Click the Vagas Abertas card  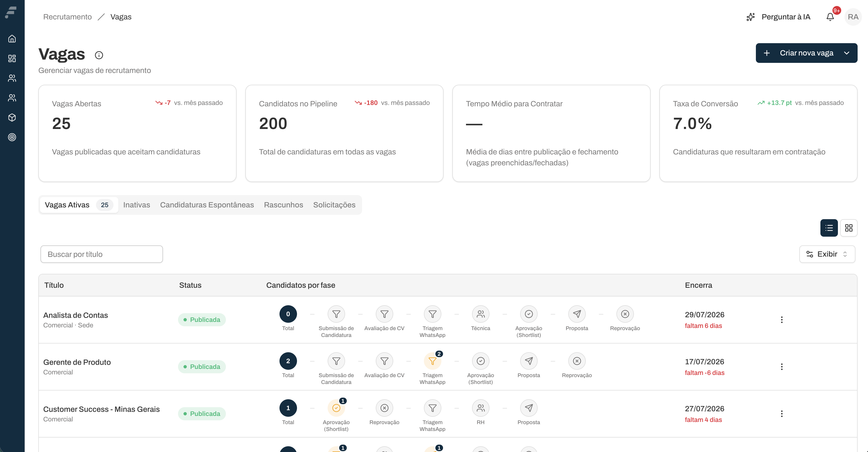pos(137,133)
